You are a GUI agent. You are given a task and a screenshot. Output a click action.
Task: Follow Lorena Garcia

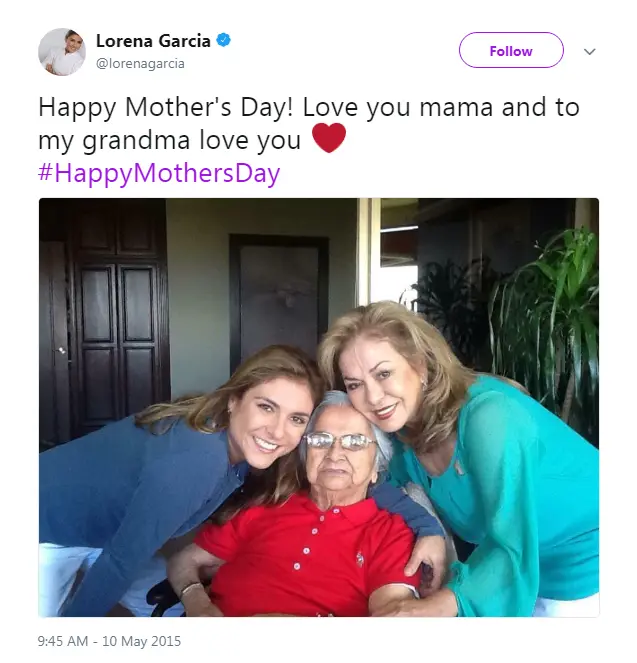tap(511, 50)
